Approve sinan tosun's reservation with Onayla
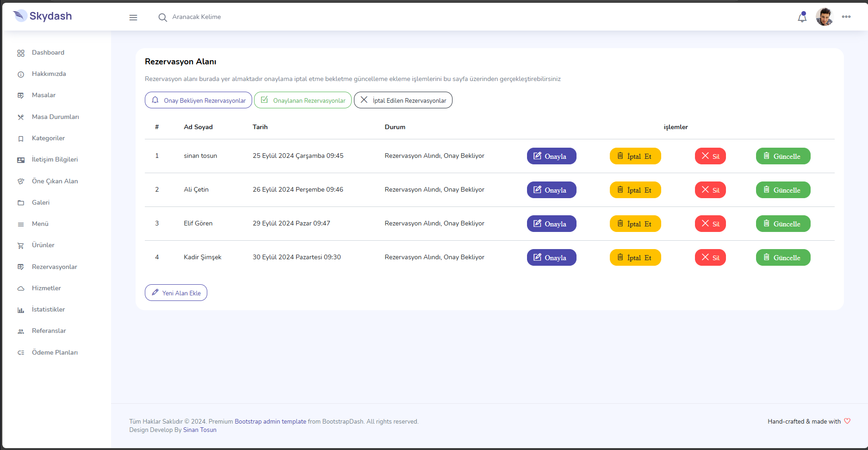The image size is (868, 450). [x=552, y=156]
